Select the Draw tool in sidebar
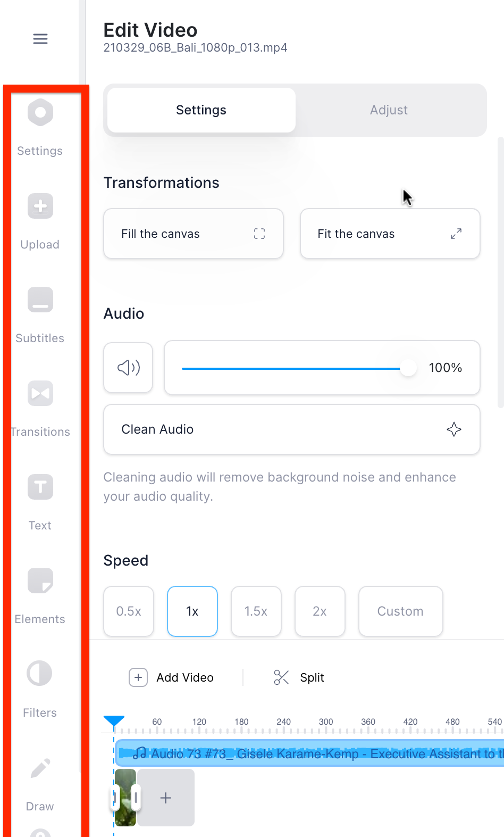 coord(40,783)
